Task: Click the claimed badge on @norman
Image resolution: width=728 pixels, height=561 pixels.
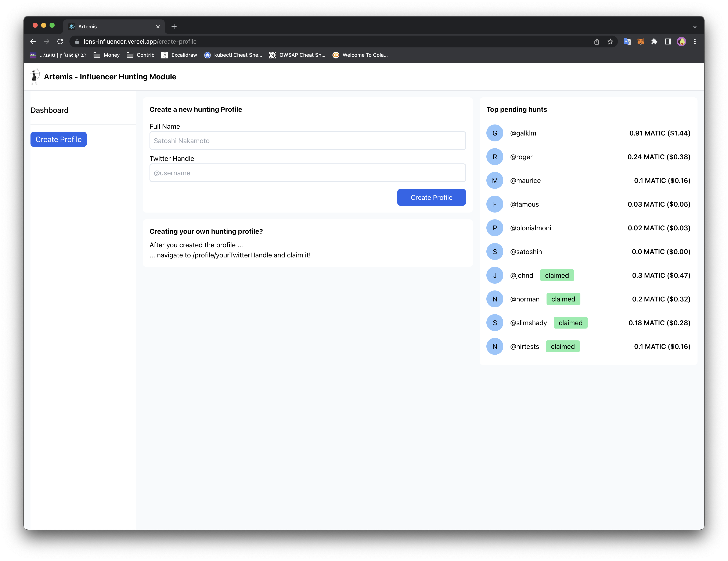Action: pyautogui.click(x=563, y=299)
